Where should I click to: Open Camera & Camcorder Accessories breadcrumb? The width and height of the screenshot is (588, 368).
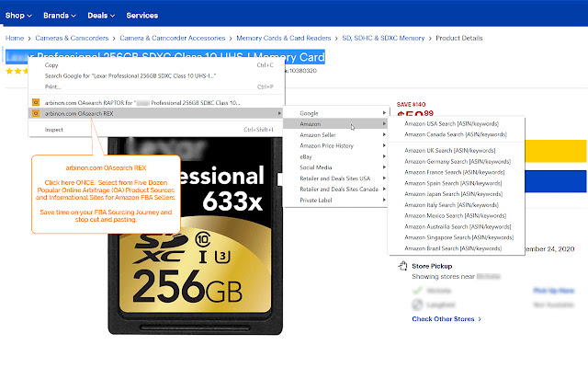pos(173,38)
